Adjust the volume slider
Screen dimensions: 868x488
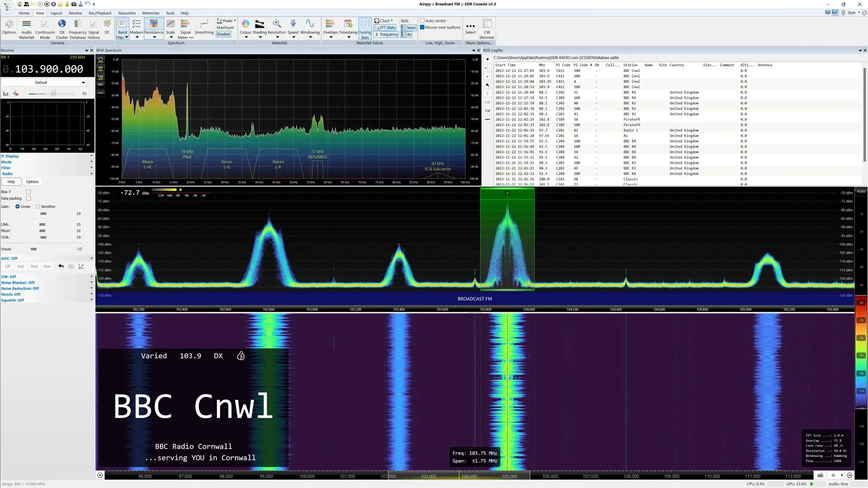point(53,94)
